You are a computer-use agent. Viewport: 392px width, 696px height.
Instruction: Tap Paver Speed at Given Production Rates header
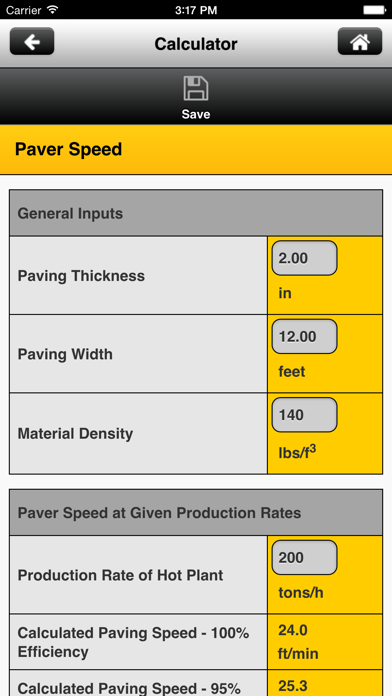pos(196,513)
